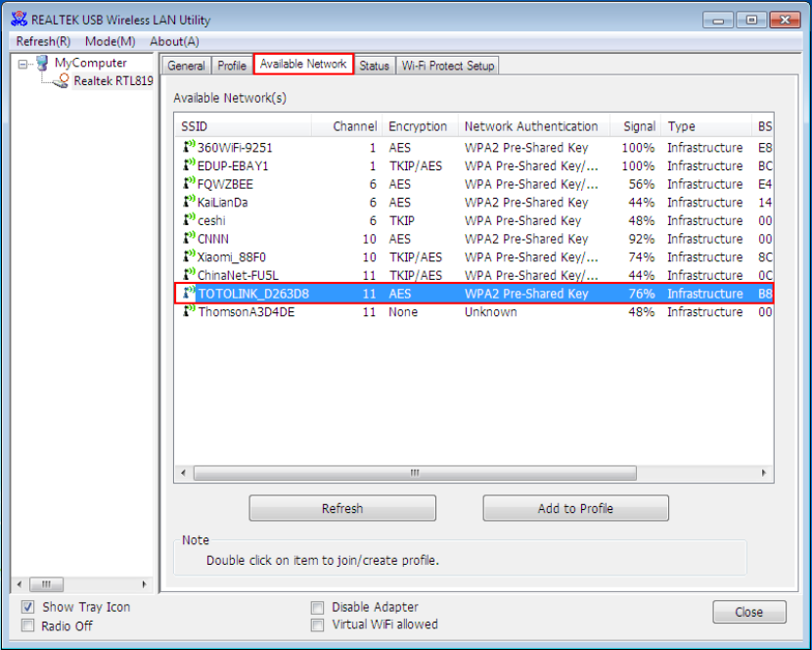This screenshot has width=812, height=650.
Task: Select the CNNN network name
Action: [x=213, y=239]
